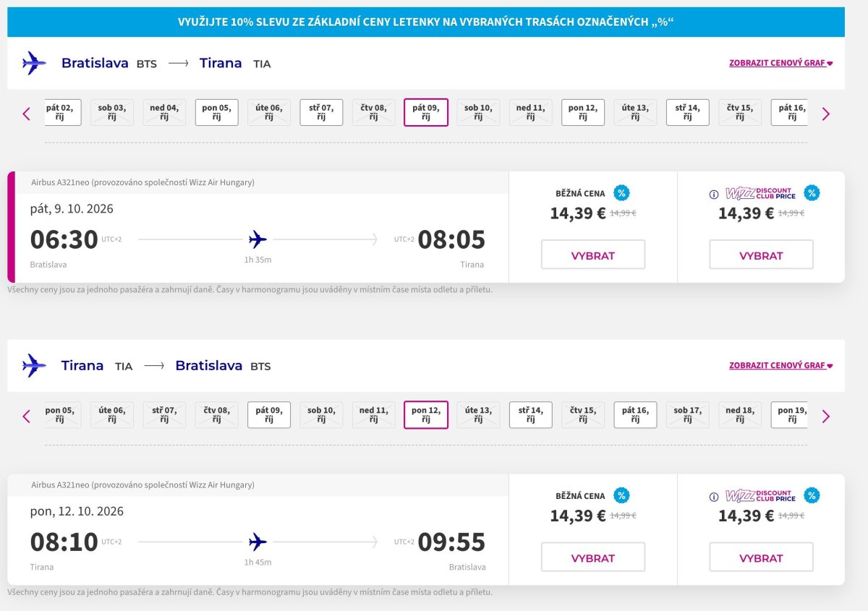The image size is (868, 611).
Task: Click the info icon beside Wizz Discount Club outbound
Action: [713, 194]
